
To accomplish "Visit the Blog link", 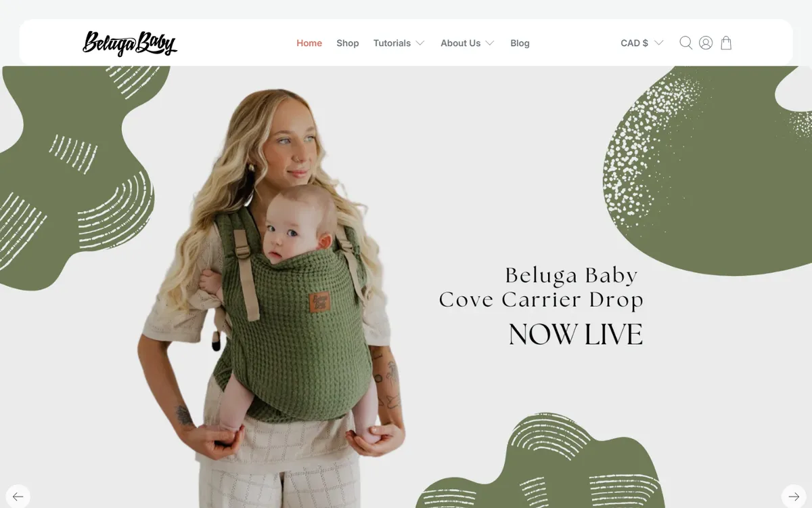I will click(x=520, y=43).
